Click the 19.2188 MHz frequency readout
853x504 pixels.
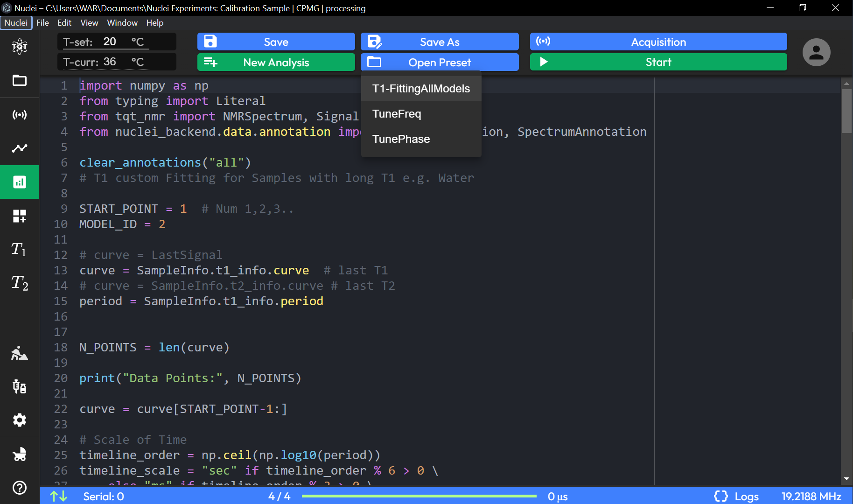(811, 497)
